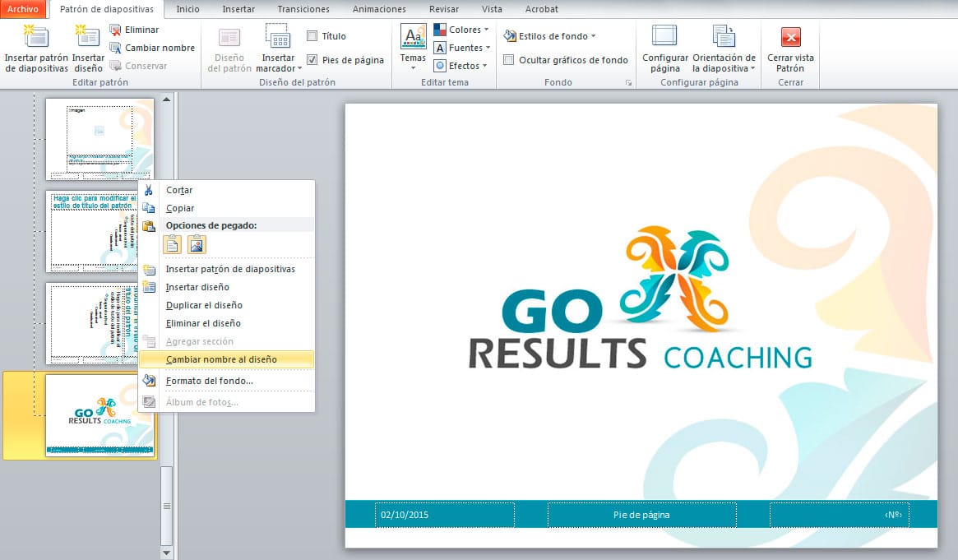Image resolution: width=958 pixels, height=560 pixels.
Task: Switch to the Inicio tab
Action: click(x=187, y=9)
